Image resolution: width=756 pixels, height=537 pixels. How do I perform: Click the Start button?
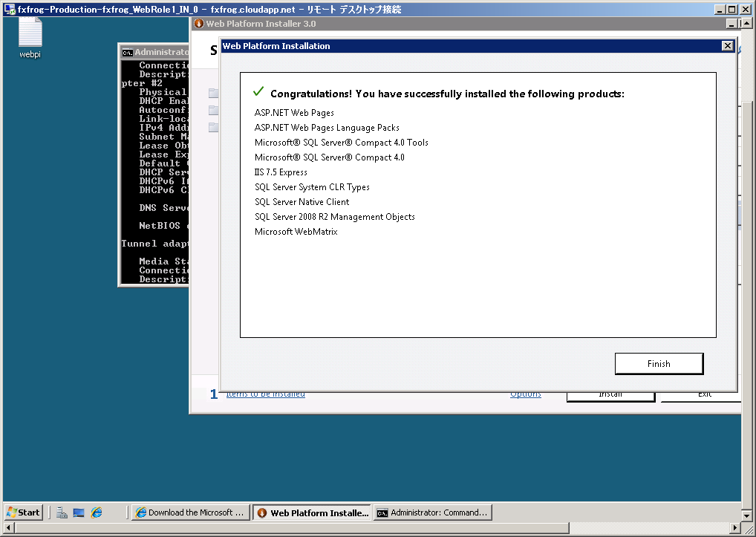pyautogui.click(x=24, y=512)
